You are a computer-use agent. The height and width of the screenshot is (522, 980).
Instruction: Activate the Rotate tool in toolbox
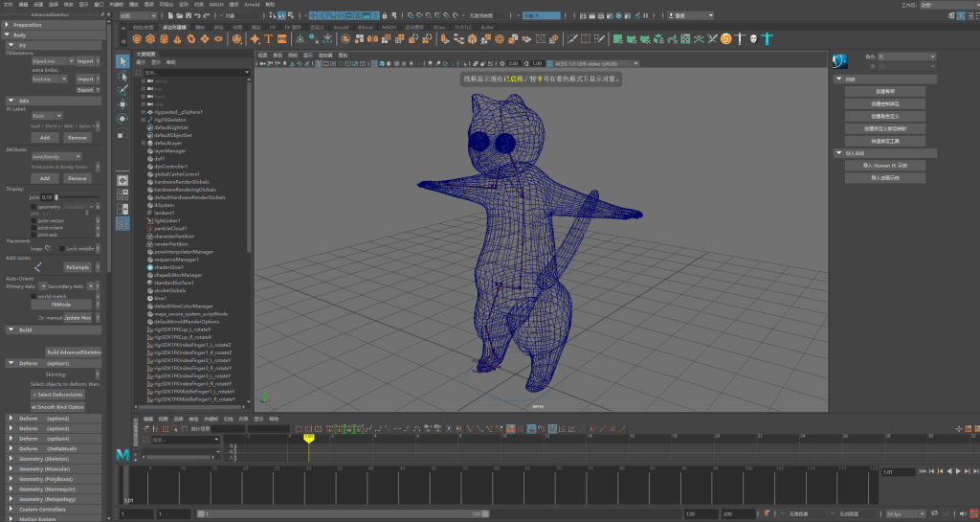point(122,119)
